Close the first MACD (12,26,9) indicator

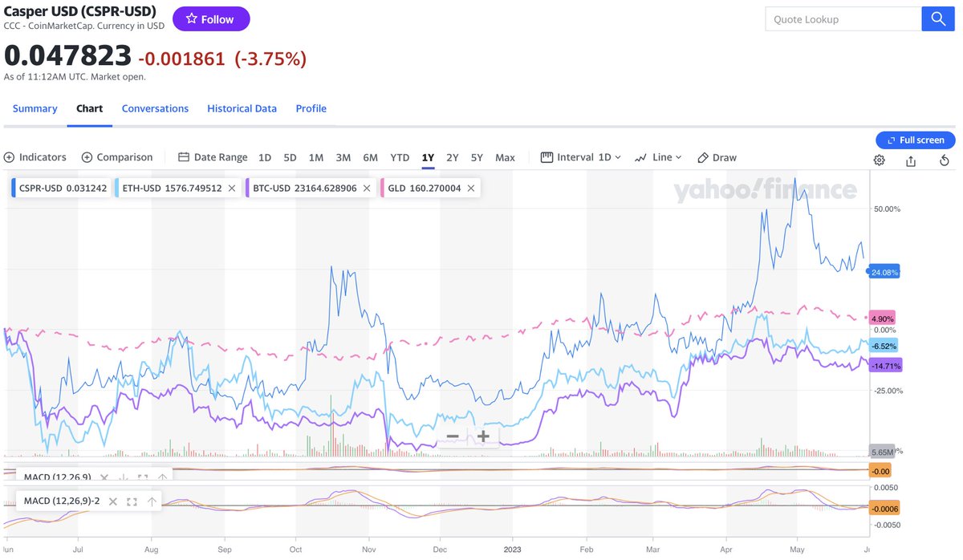[x=103, y=477]
